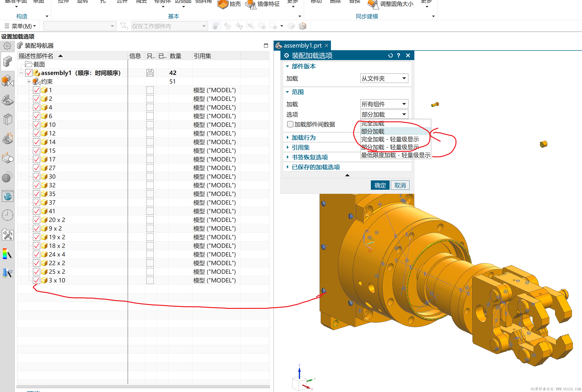This screenshot has height=392, width=582.
Task: Expand the Bookmark Recovery (书签恢复选项) section
Action: (310, 157)
